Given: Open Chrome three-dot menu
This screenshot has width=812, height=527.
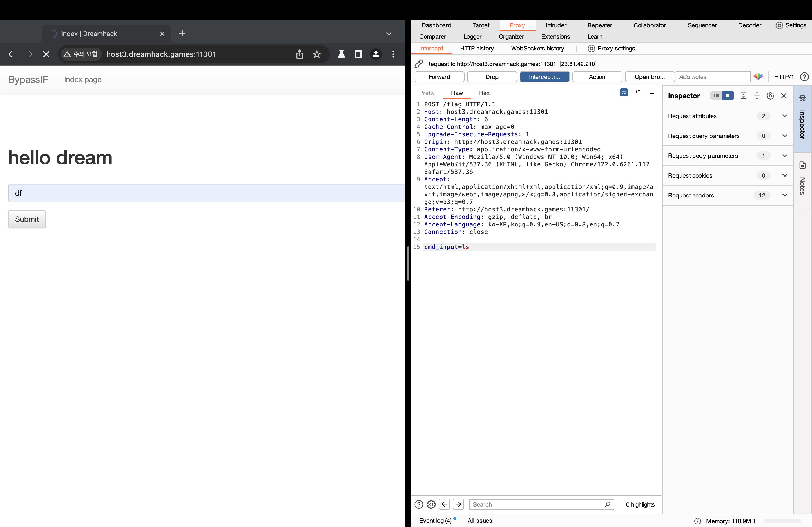Looking at the screenshot, I should [x=393, y=54].
